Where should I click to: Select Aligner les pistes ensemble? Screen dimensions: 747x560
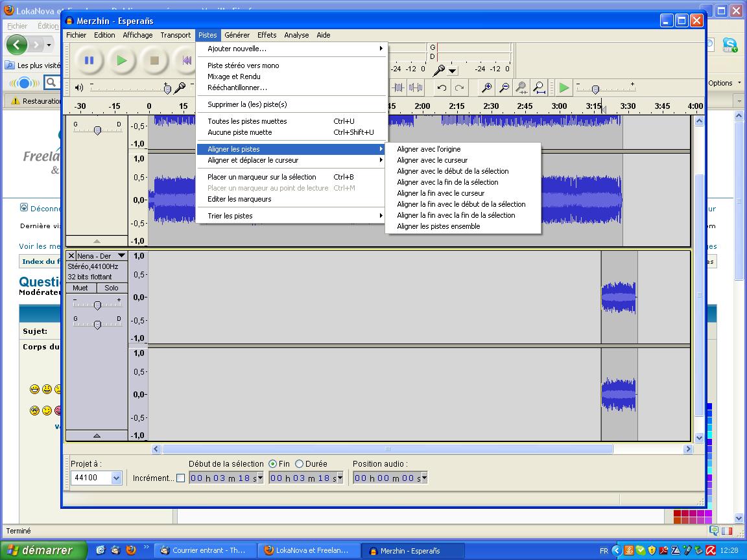coord(438,226)
